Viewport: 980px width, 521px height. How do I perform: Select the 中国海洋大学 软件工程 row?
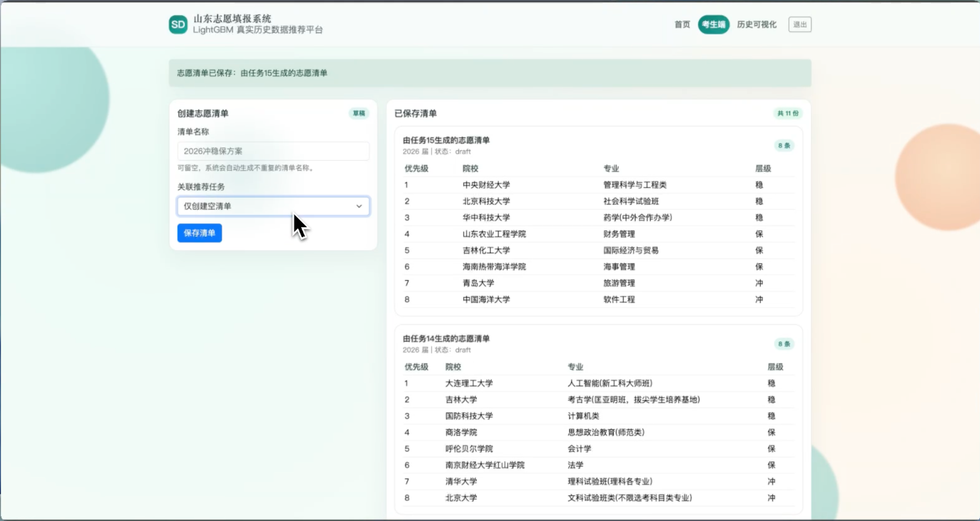(x=486, y=300)
